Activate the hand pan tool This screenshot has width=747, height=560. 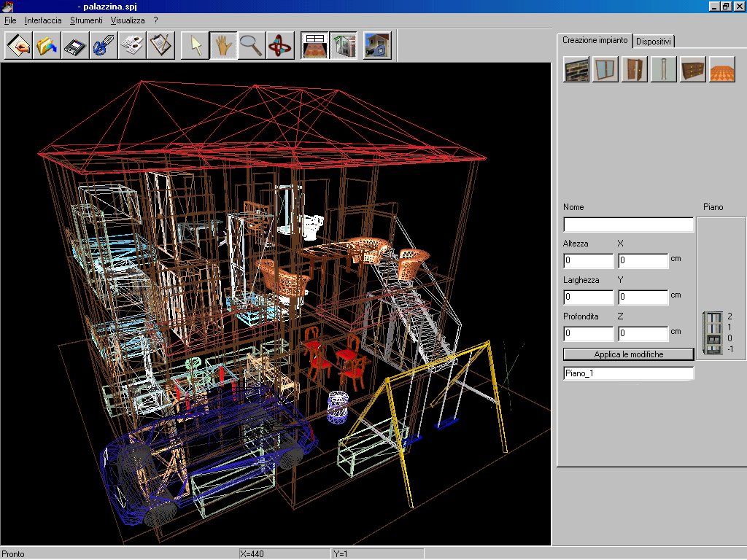pyautogui.click(x=223, y=45)
